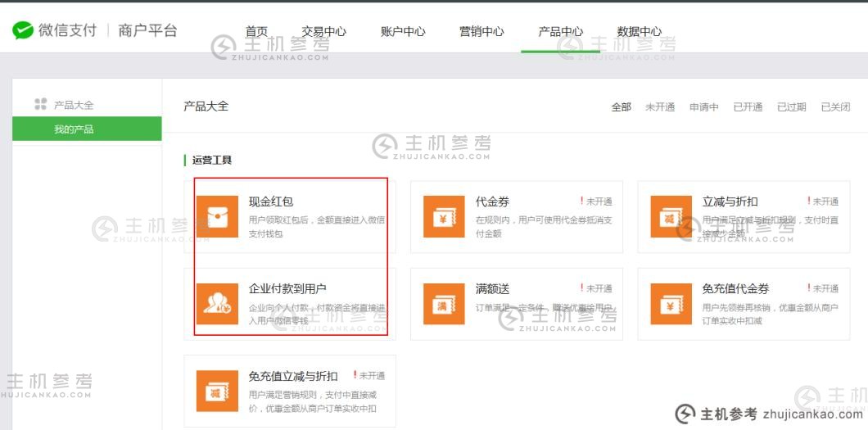This screenshot has width=868, height=430.
Task: Select 我的产品 in the left sidebar
Action: click(87, 129)
